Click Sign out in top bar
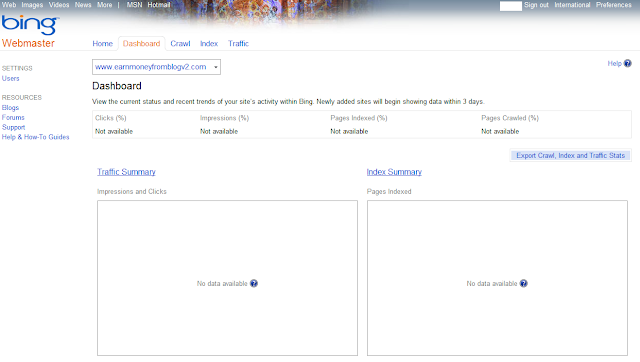This screenshot has height=362, width=640. pyautogui.click(x=536, y=5)
